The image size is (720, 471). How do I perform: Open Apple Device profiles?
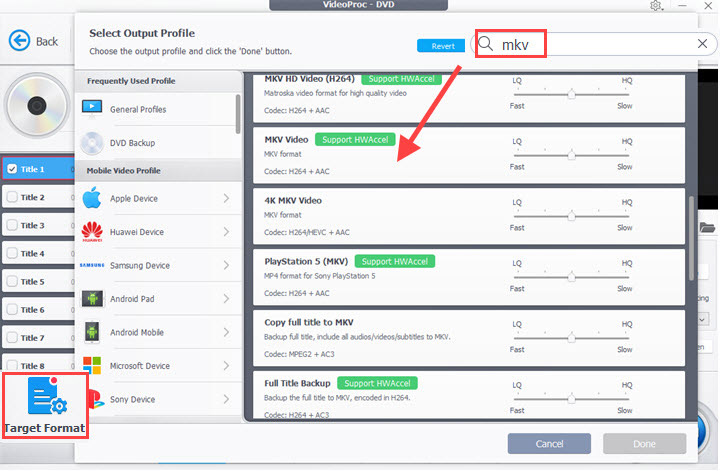156,198
